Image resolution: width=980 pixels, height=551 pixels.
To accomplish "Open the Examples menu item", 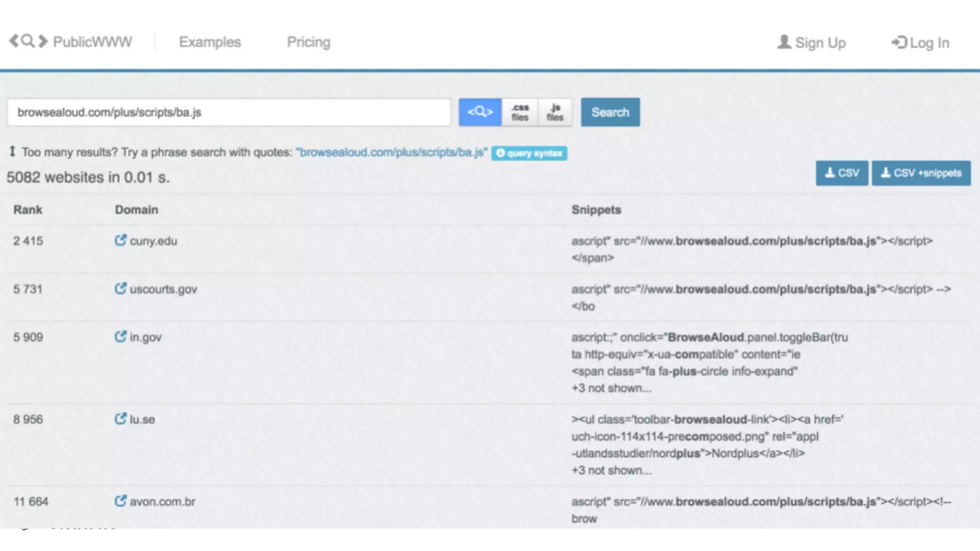I will (210, 42).
